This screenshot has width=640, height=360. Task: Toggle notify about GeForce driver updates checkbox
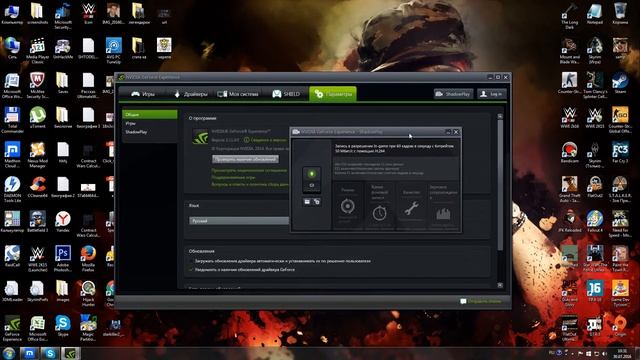click(191, 270)
